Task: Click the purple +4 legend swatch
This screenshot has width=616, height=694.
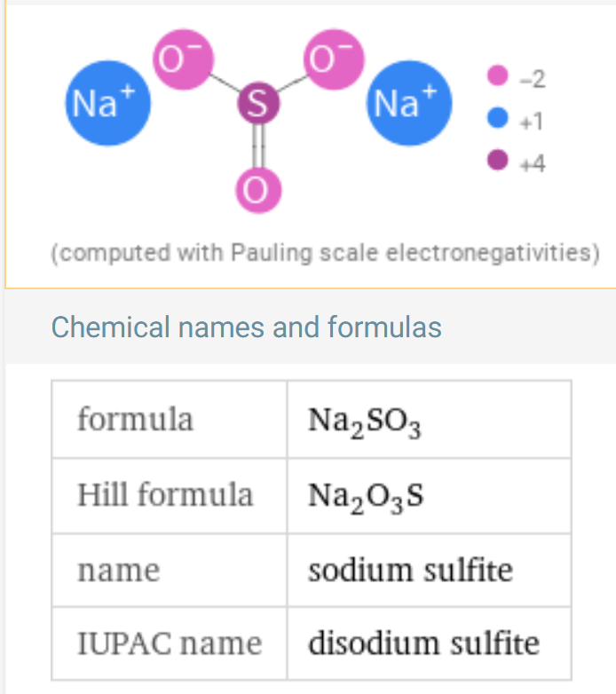Action: 497,160
